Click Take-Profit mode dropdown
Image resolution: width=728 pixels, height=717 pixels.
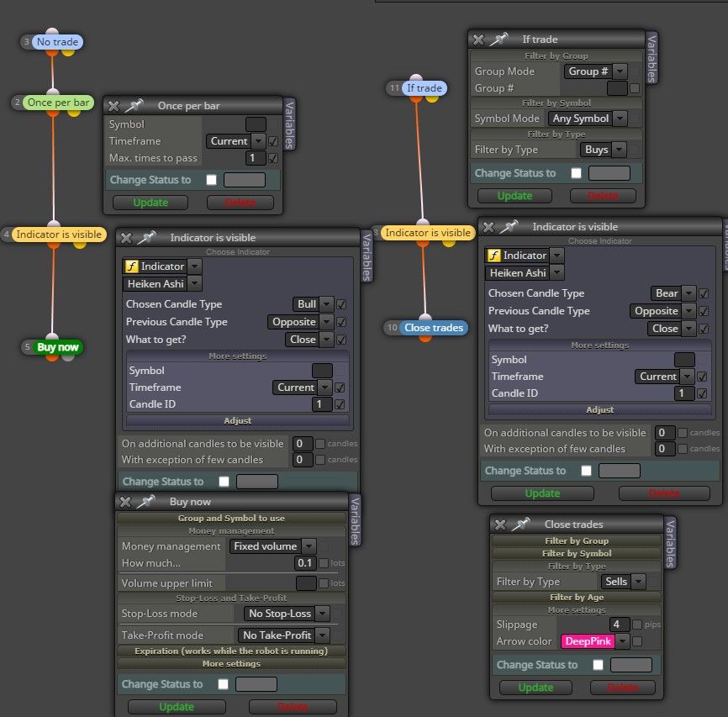pos(283,635)
